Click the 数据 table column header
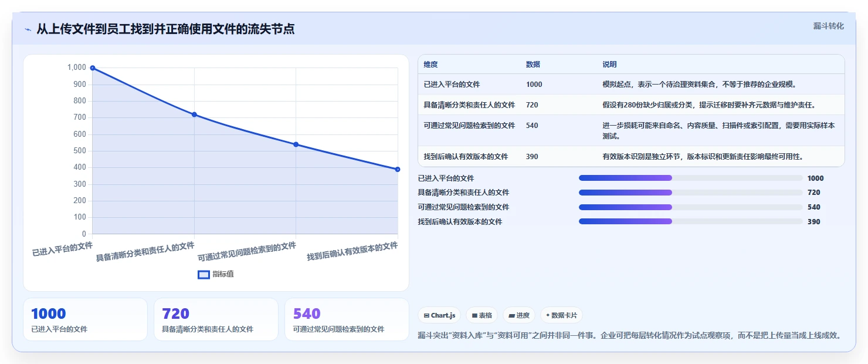This screenshot has width=868, height=364. pos(533,65)
